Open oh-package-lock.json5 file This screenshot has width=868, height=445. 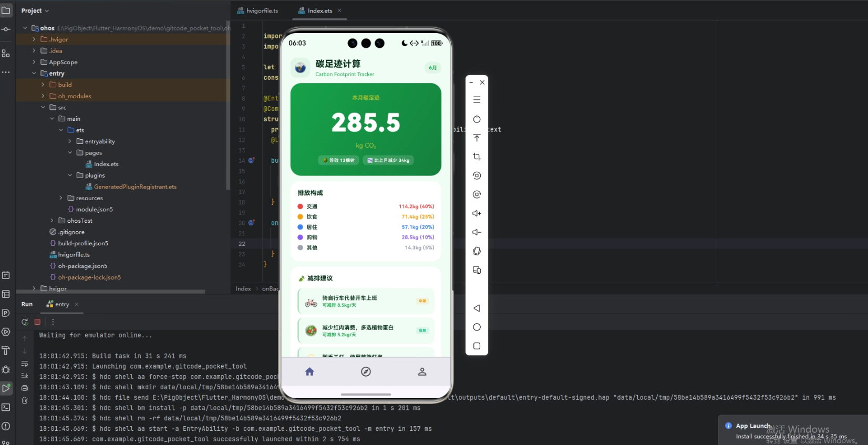pos(85,277)
